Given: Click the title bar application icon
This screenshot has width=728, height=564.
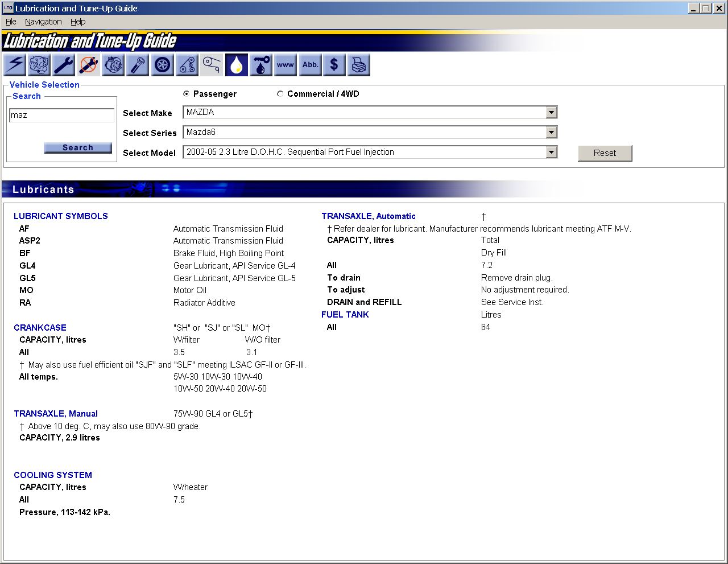Looking at the screenshot, I should (8, 8).
